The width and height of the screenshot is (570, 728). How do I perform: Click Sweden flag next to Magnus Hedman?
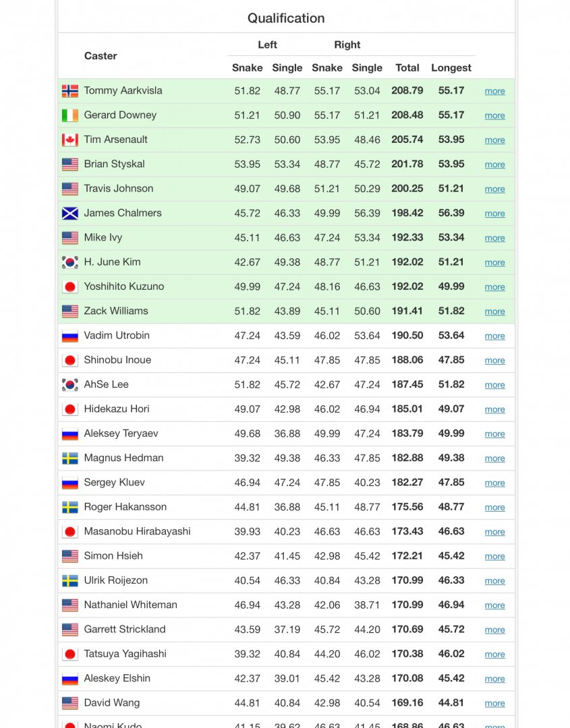click(x=70, y=458)
